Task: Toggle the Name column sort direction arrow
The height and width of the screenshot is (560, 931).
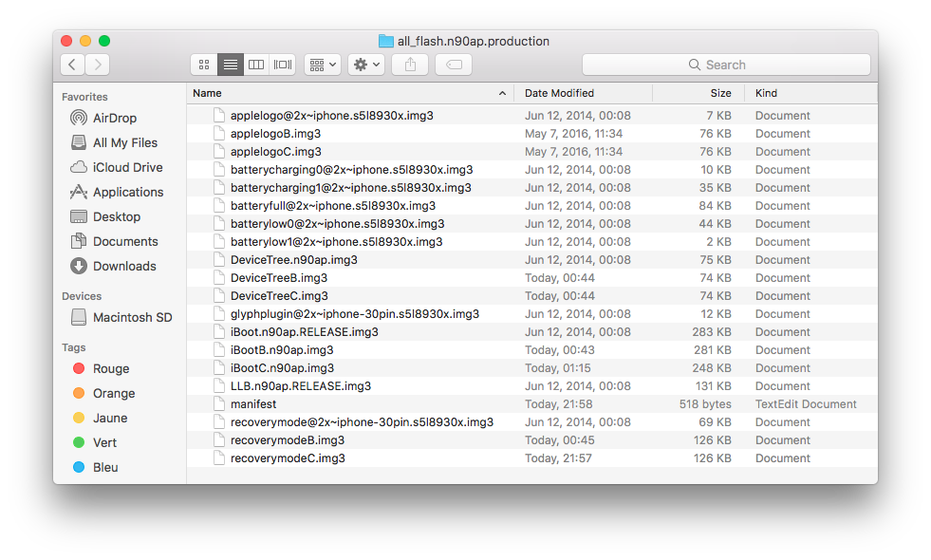Action: [x=502, y=93]
